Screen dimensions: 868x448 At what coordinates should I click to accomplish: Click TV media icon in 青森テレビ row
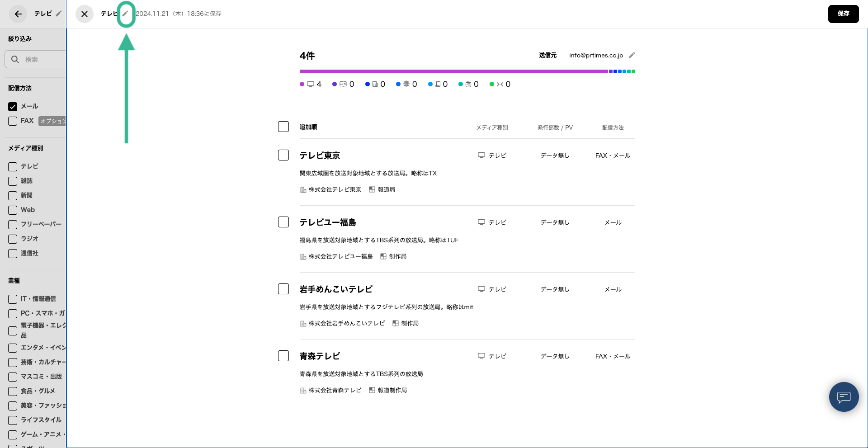pyautogui.click(x=481, y=356)
